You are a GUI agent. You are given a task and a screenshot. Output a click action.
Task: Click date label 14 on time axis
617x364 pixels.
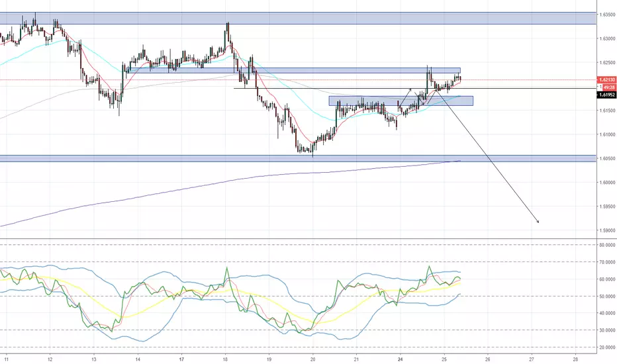click(x=138, y=359)
